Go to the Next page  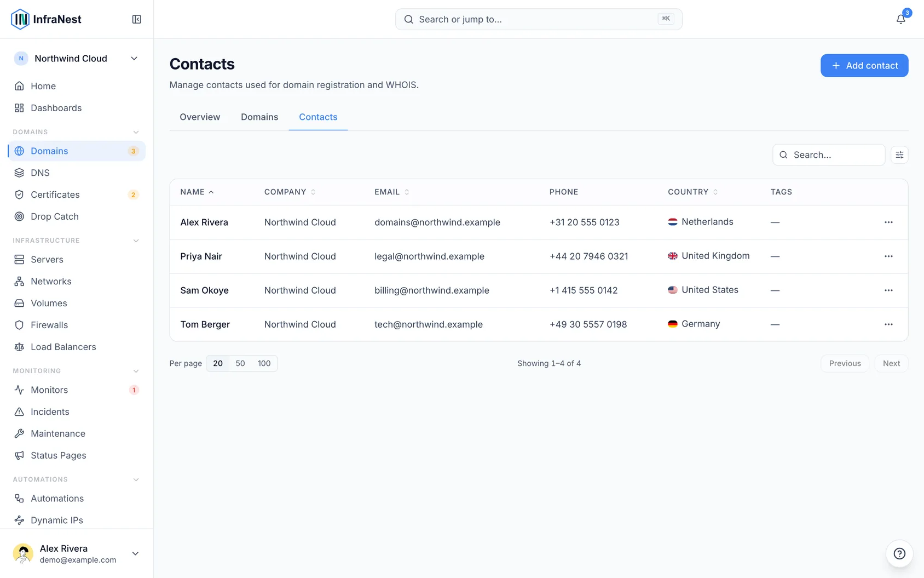click(891, 363)
